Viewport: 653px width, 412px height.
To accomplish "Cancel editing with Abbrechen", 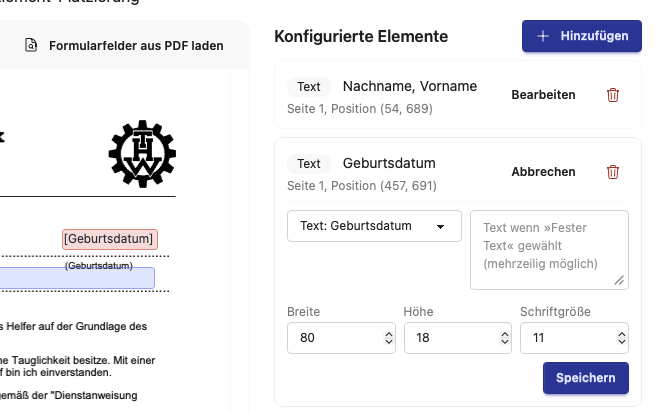I will coord(543,172).
